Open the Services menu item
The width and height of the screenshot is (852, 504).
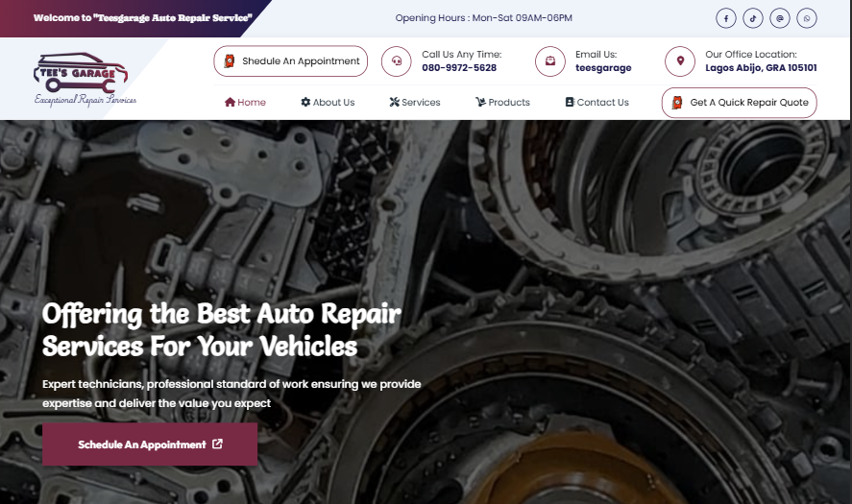[415, 102]
